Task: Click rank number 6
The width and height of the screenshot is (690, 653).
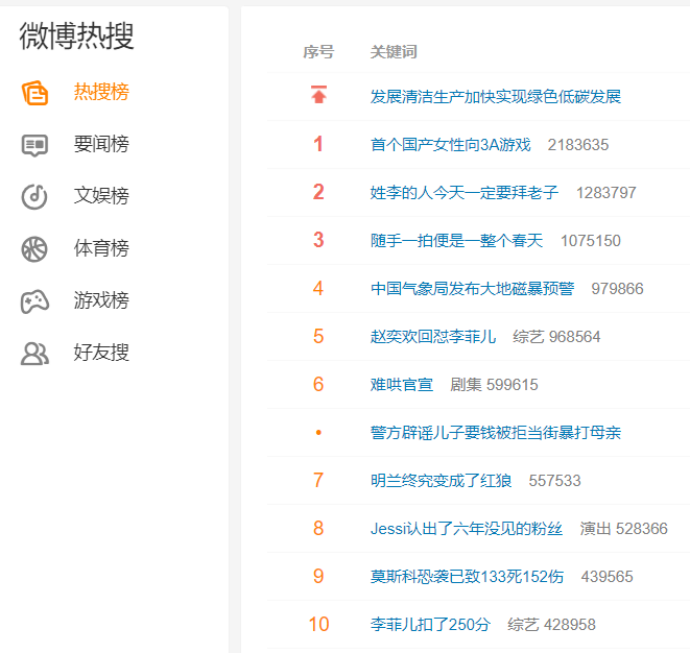Action: click(319, 384)
